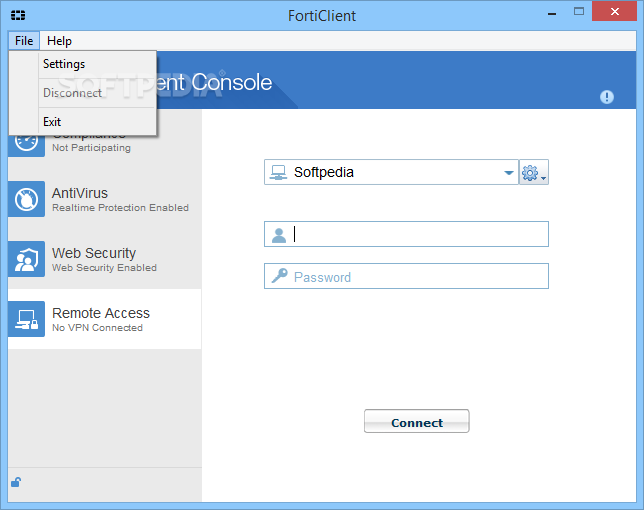Image resolution: width=644 pixels, height=510 pixels.
Task: Minimize the FortiClient window
Action: pos(552,12)
